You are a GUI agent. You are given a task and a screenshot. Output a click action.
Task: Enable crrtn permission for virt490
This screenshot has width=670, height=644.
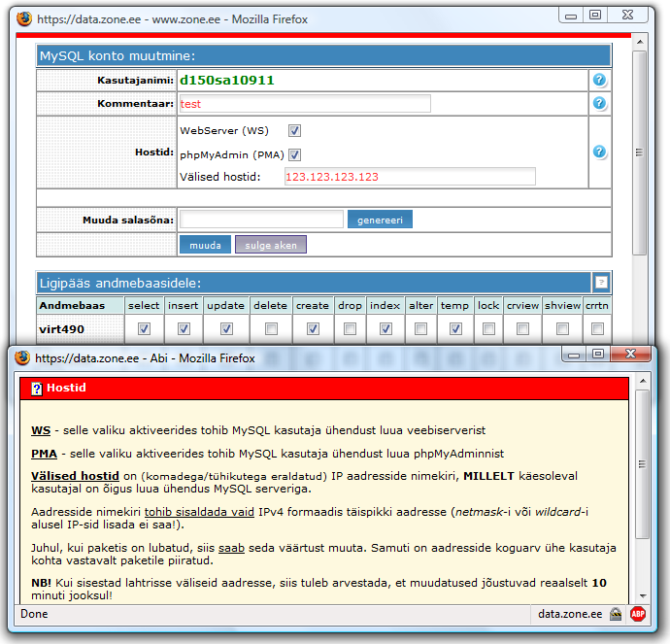pyautogui.click(x=597, y=328)
